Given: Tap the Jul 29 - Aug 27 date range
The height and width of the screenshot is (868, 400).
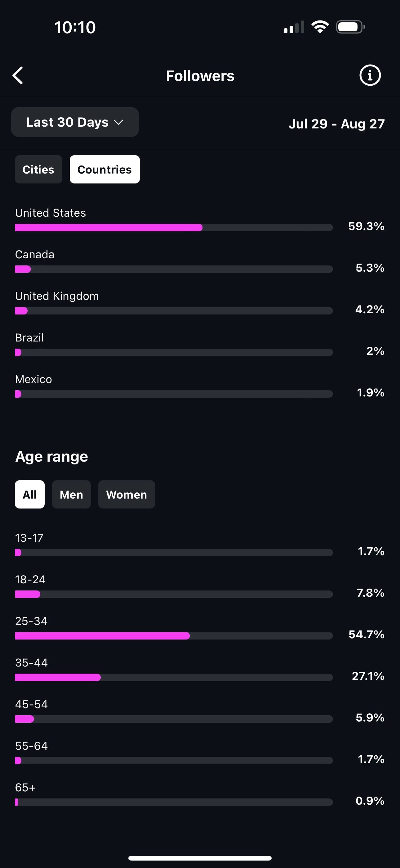Looking at the screenshot, I should coord(336,124).
